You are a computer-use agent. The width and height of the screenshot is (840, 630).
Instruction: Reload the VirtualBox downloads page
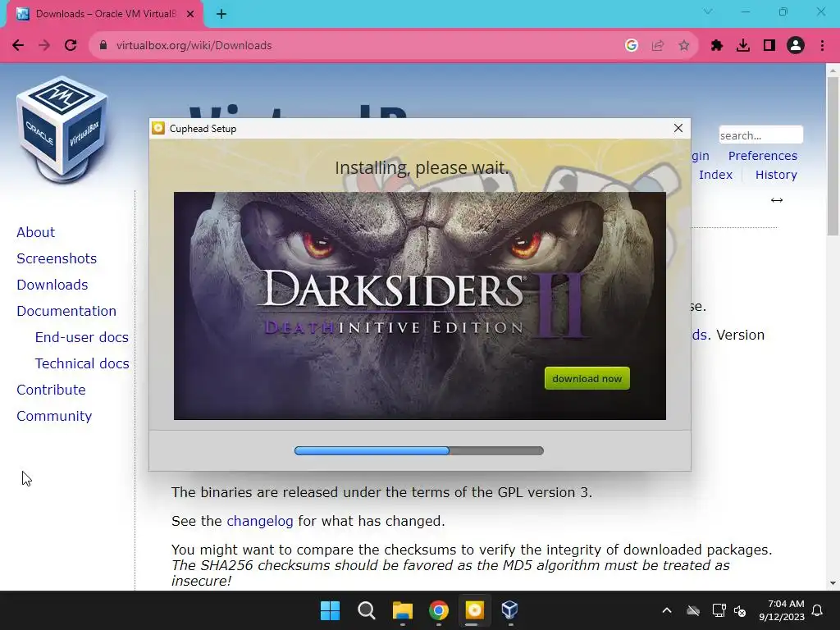[x=71, y=46]
